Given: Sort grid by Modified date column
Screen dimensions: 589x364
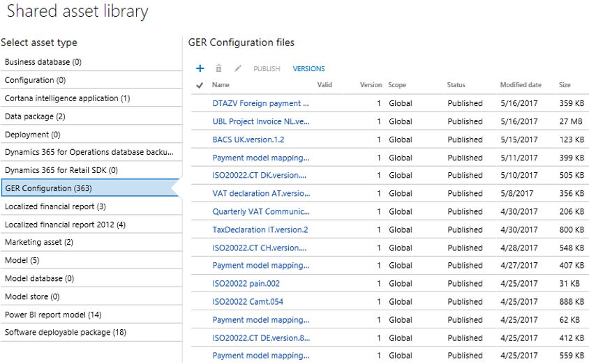Looking at the screenshot, I should (521, 85).
